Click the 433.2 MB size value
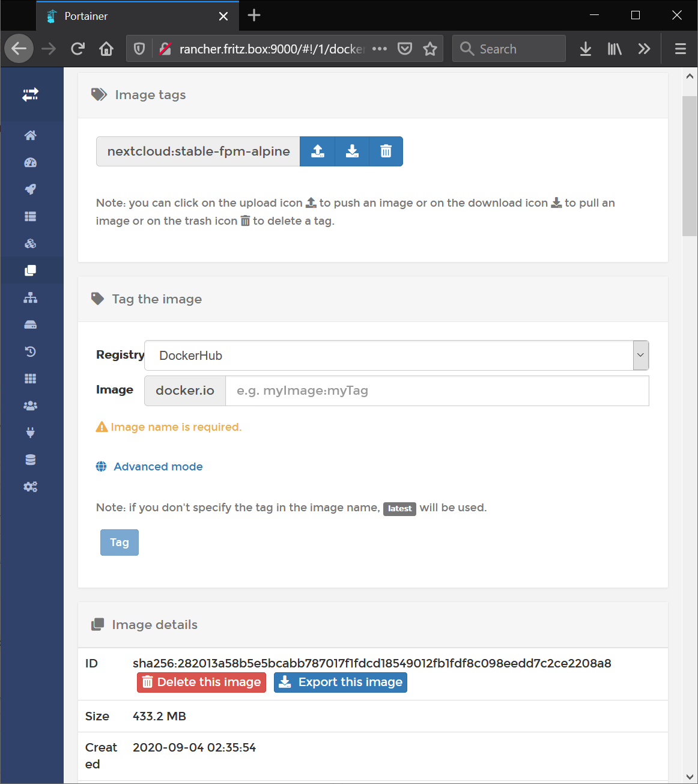 click(159, 716)
